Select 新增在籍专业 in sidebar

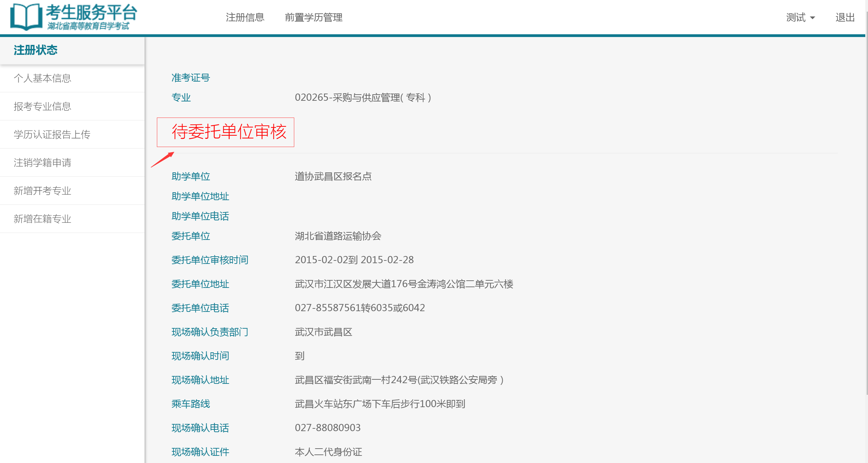pyautogui.click(x=42, y=219)
